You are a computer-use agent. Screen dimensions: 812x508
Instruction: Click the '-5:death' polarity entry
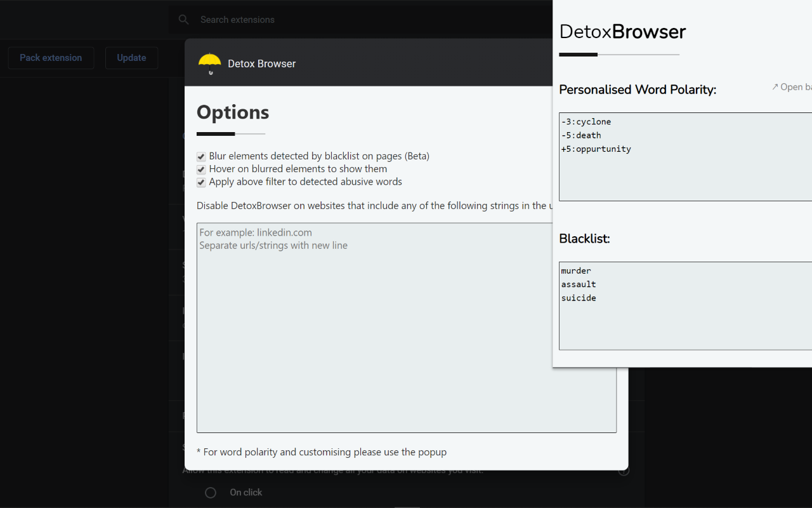coord(581,135)
